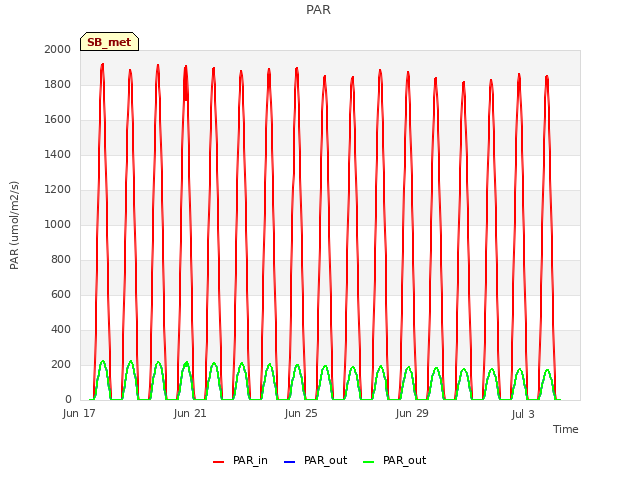Click the 1400 y-axis tick label
This screenshot has height=480, width=640.
click(58, 155)
